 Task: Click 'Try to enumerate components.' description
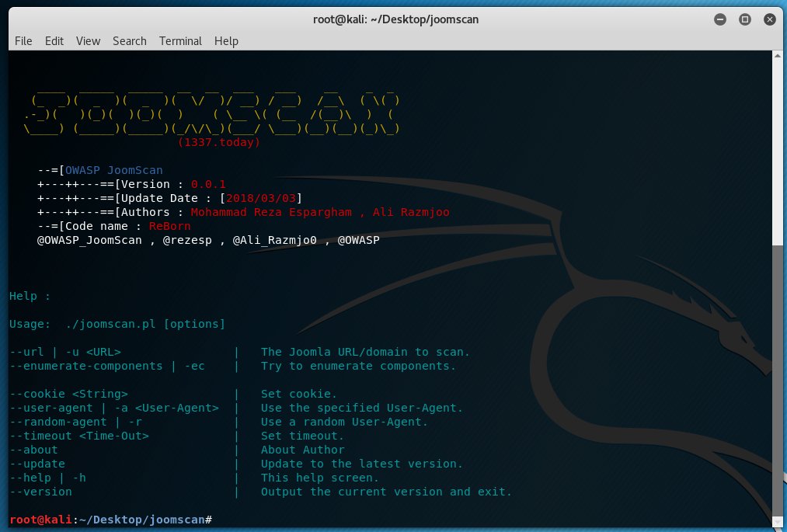pyautogui.click(x=358, y=367)
